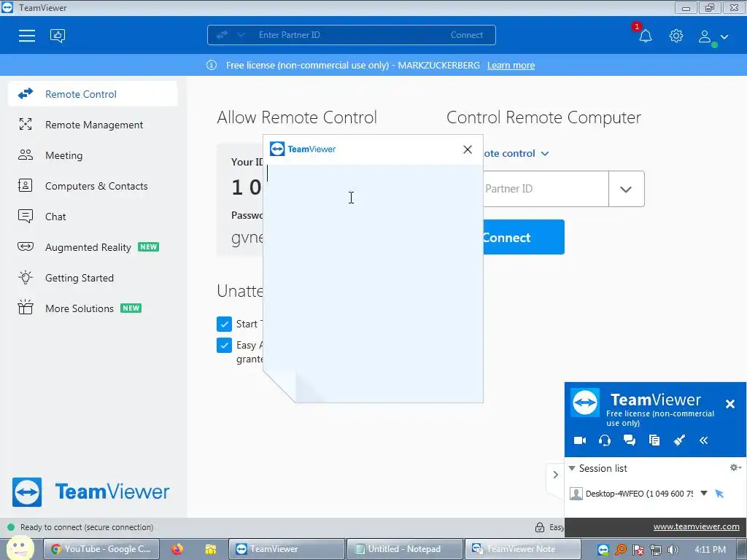Open the feedback thumbs-up icon
This screenshot has width=747, height=560.
58,36
